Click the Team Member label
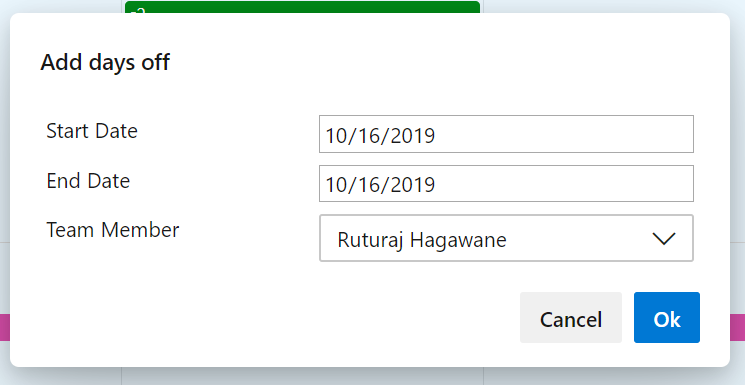Screen dimensions: 745x385 [113, 230]
